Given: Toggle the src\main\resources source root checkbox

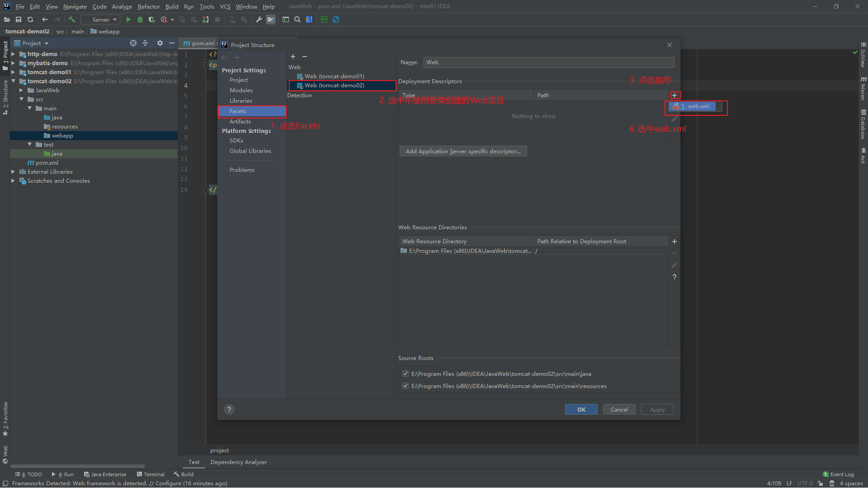Looking at the screenshot, I should (x=406, y=386).
